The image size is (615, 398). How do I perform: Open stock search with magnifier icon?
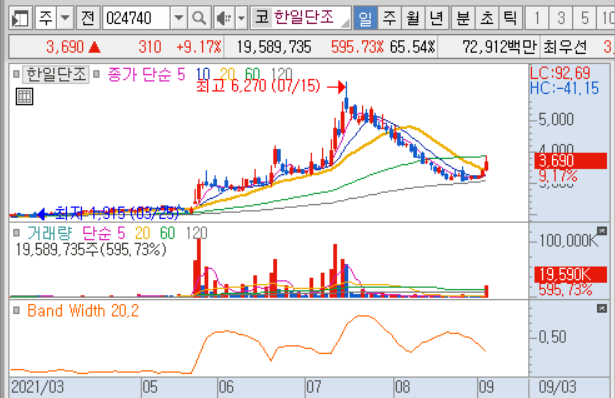pos(199,18)
